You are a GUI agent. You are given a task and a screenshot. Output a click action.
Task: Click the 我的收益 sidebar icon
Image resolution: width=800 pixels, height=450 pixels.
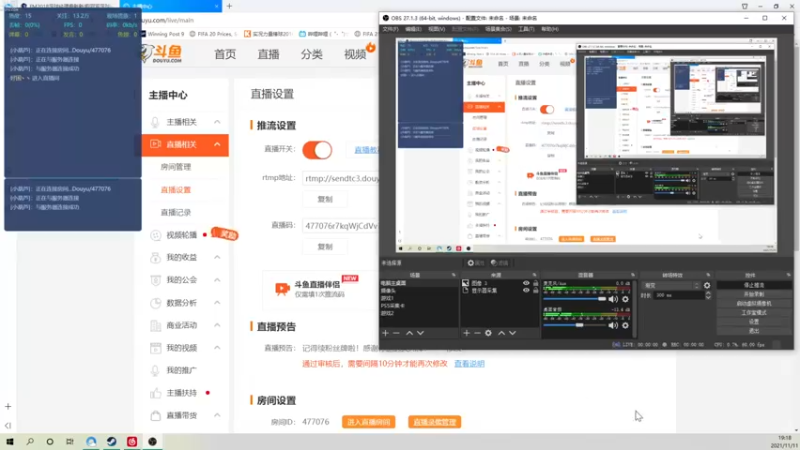[x=155, y=257]
